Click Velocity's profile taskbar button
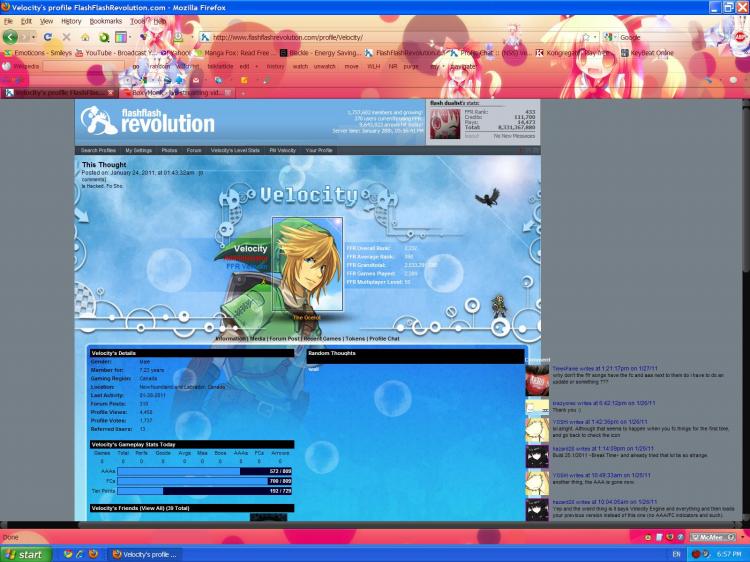Screen dimensions: 750x562 [144, 554]
